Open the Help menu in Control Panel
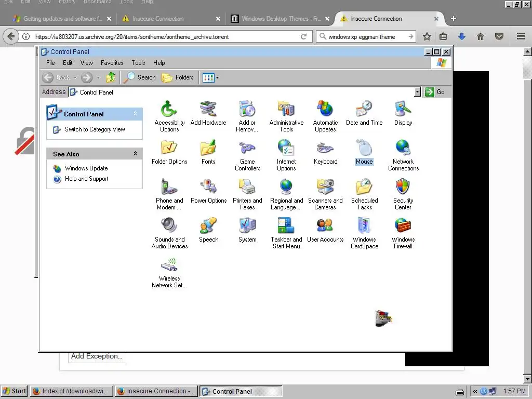532x399 pixels. [159, 63]
